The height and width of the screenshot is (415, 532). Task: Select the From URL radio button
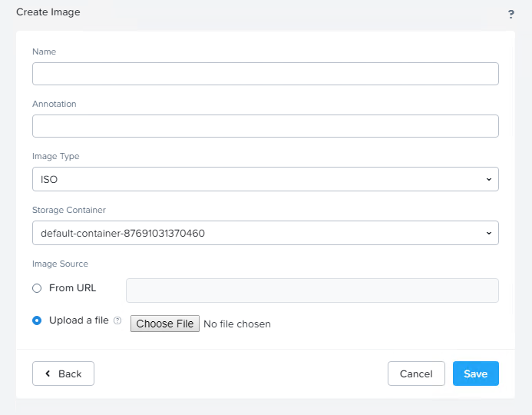coord(37,289)
